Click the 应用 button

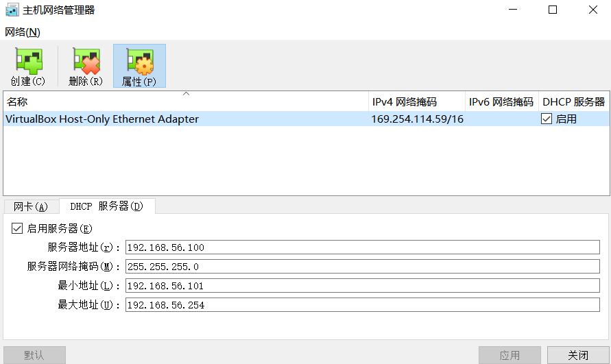pos(510,355)
